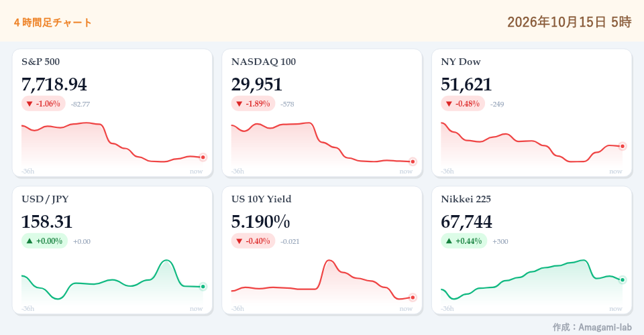Click the NASDAQ 100 chart end dot
This screenshot has height=335, width=644.
[x=413, y=161]
